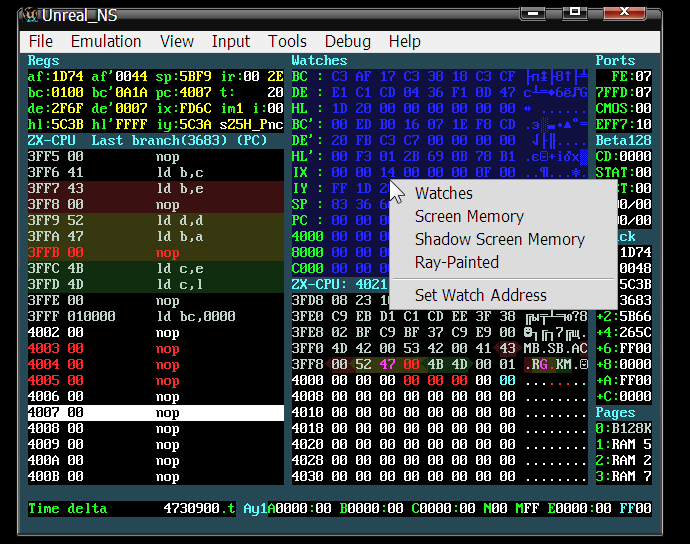
Task: Click the sp:5BF9 register
Action: pos(184,77)
